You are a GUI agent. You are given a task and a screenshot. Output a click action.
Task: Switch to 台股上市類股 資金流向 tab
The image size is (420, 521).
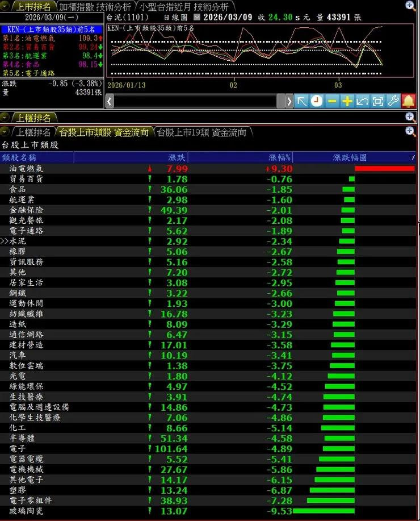[x=104, y=132]
